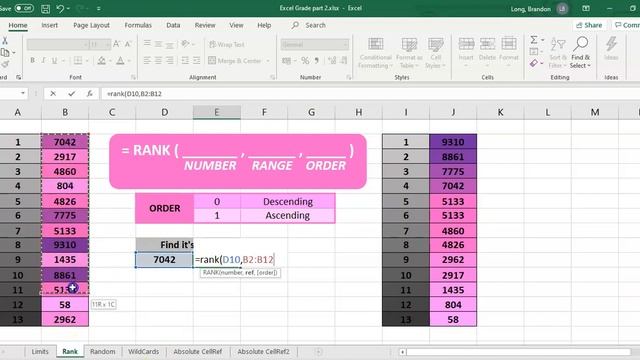Click cell B13 containing 58
Screen dimensions: 640x360
pyautogui.click(x=65, y=304)
